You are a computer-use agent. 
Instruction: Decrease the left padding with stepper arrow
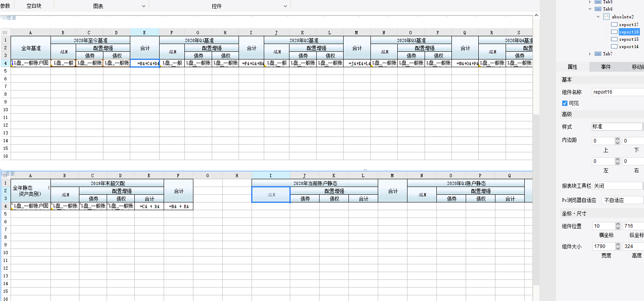[618, 163]
